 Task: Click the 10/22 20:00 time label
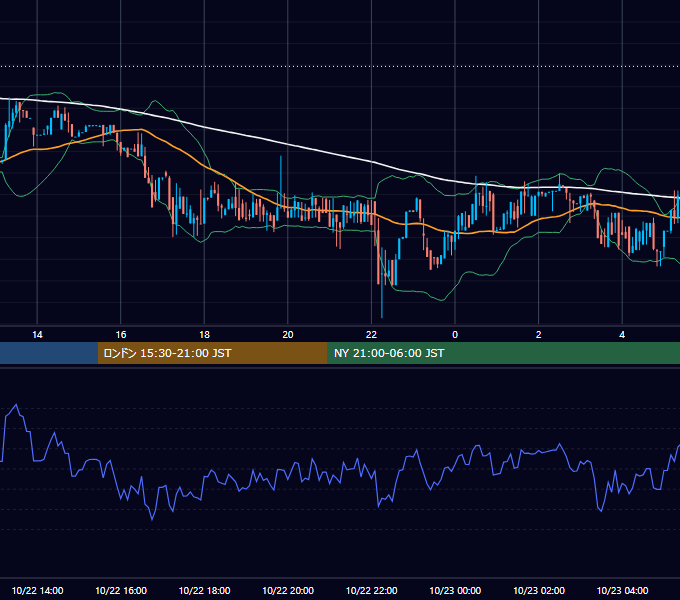coord(288,590)
